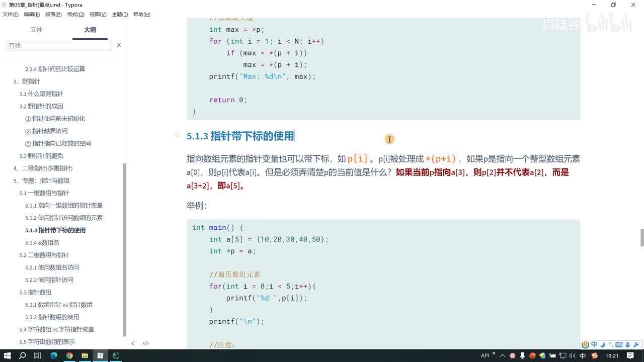Jump to 2.3.4 指针间的比较运算 in outline
644x362 pixels.
tap(55, 69)
